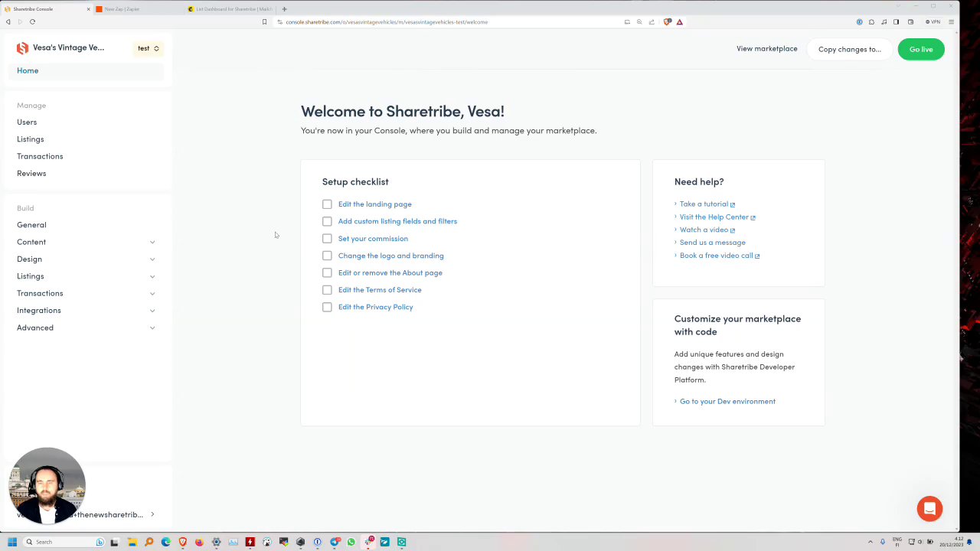Expand the Content section chevron
The height and width of the screenshot is (551, 980).
pyautogui.click(x=152, y=242)
